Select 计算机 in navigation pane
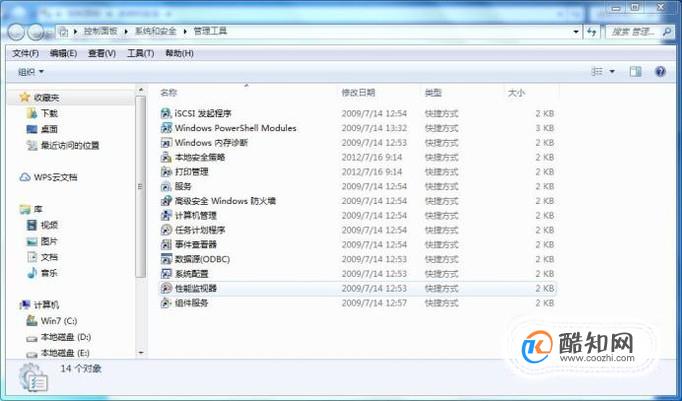The height and width of the screenshot is (401, 682). [39, 305]
